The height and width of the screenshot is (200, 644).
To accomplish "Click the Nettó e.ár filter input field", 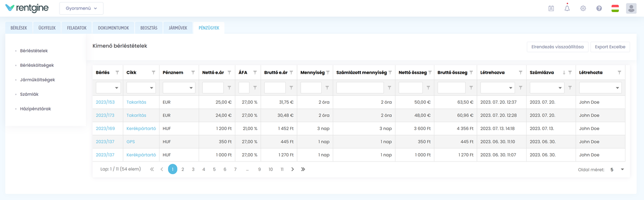I will tap(213, 88).
